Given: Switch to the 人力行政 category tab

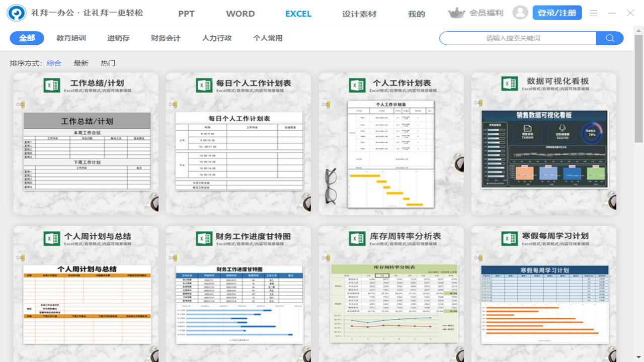Looking at the screenshot, I should point(216,38).
